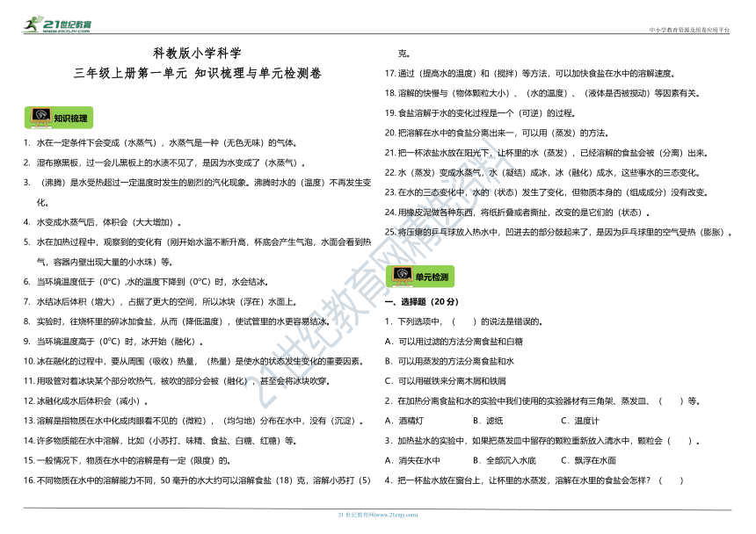Image resolution: width=756 pixels, height=534 pixels.
Task: Click item 11 about 用吸管对着冰块吹热气
Action: [x=177, y=381]
